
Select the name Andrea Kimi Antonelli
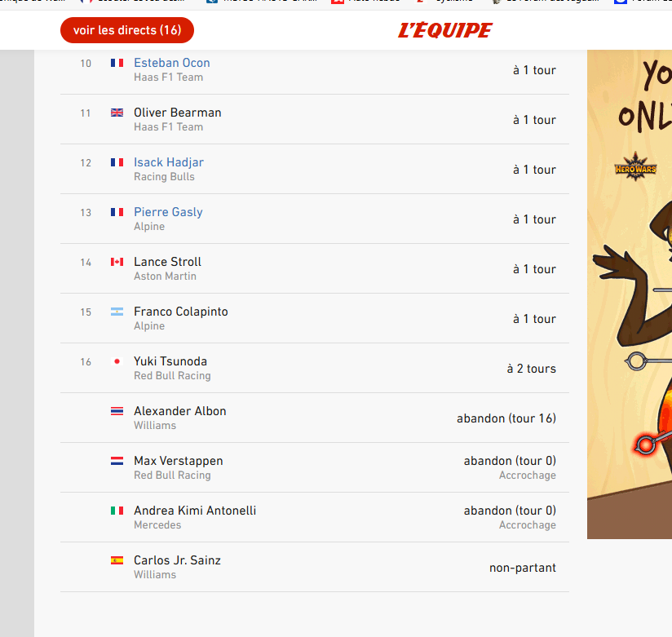(x=195, y=510)
